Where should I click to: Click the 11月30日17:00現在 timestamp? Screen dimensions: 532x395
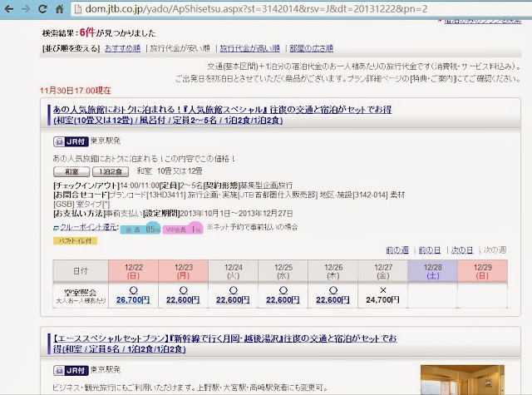tap(76, 91)
